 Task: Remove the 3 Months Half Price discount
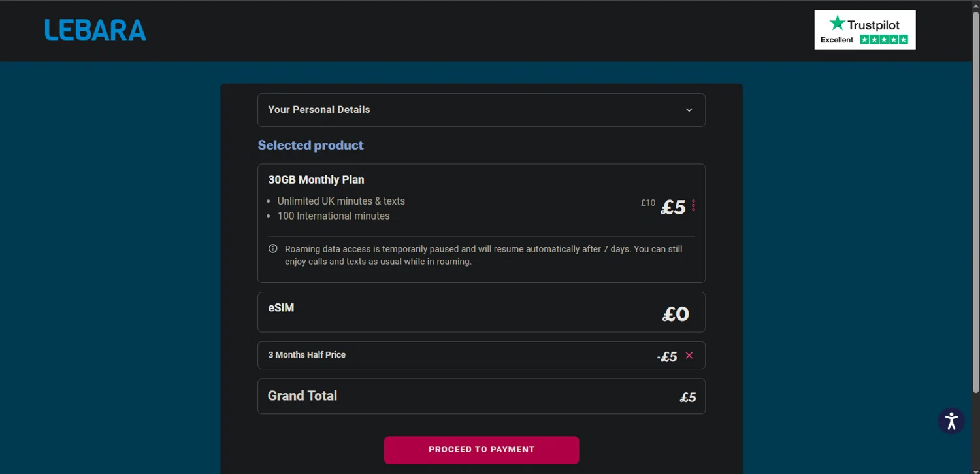[689, 356]
